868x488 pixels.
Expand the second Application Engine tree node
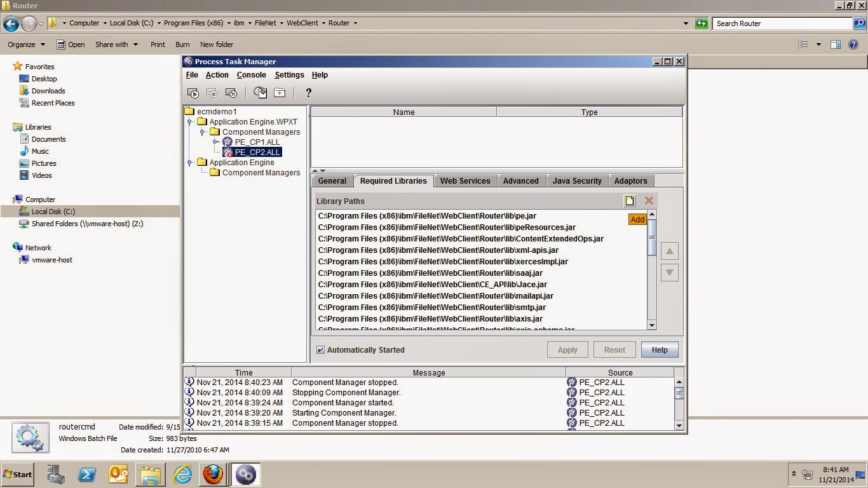(x=189, y=162)
